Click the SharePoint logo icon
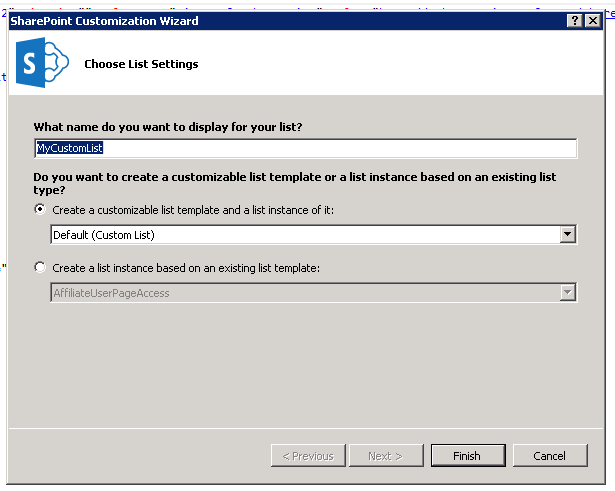This screenshot has width=615, height=491. 41,64
